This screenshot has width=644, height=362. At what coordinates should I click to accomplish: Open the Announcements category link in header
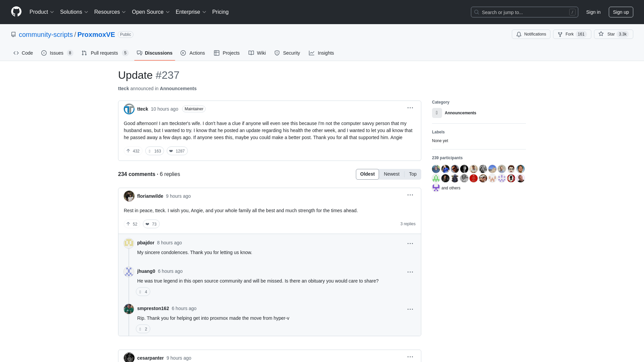pos(178,88)
